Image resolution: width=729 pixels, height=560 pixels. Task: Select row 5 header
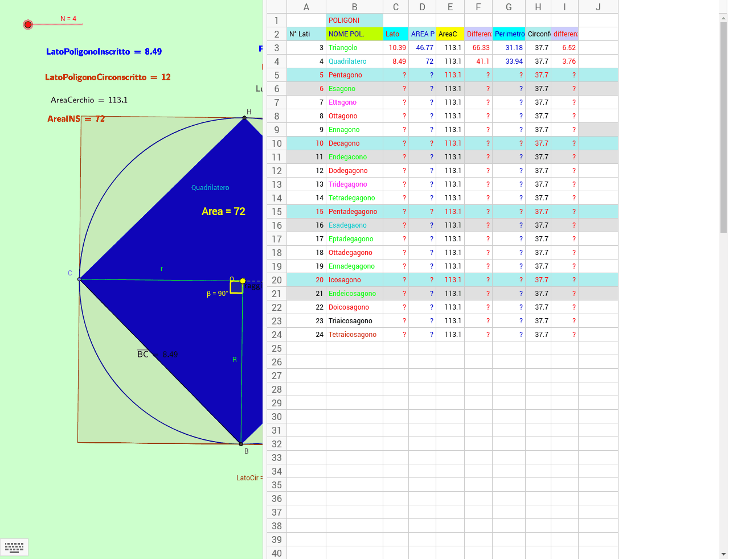click(x=277, y=75)
